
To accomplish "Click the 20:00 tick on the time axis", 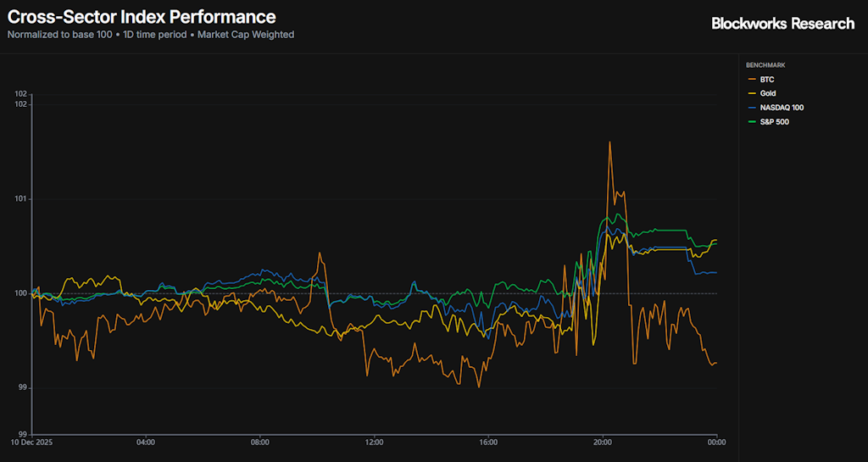I will (x=603, y=442).
